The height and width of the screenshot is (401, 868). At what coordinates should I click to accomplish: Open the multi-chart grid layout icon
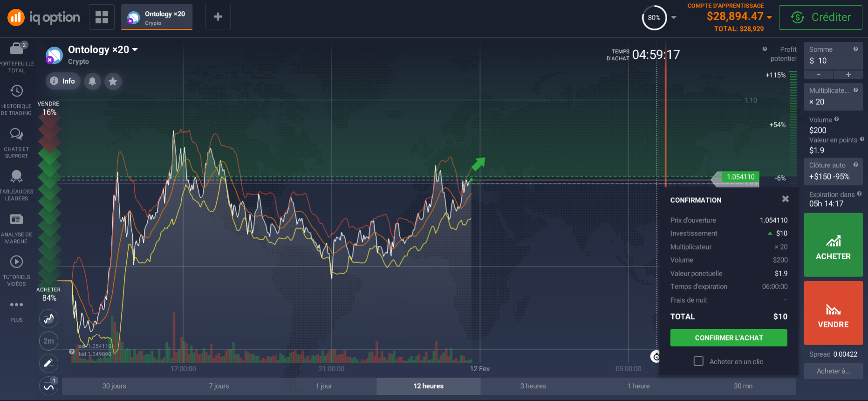tap(102, 17)
